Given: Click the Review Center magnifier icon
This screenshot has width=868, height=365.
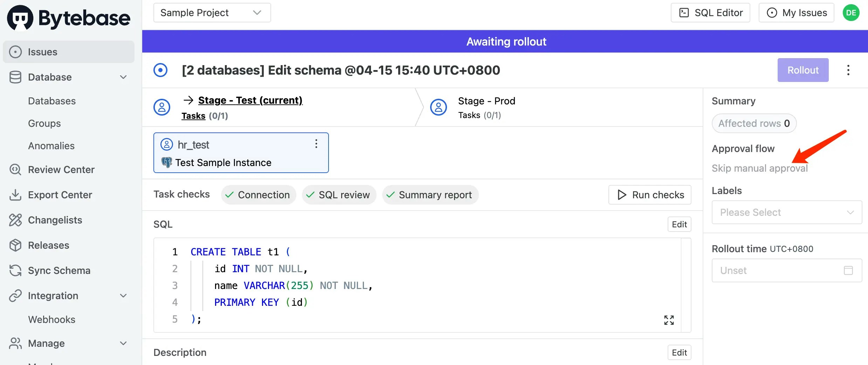Looking at the screenshot, I should pos(15,170).
